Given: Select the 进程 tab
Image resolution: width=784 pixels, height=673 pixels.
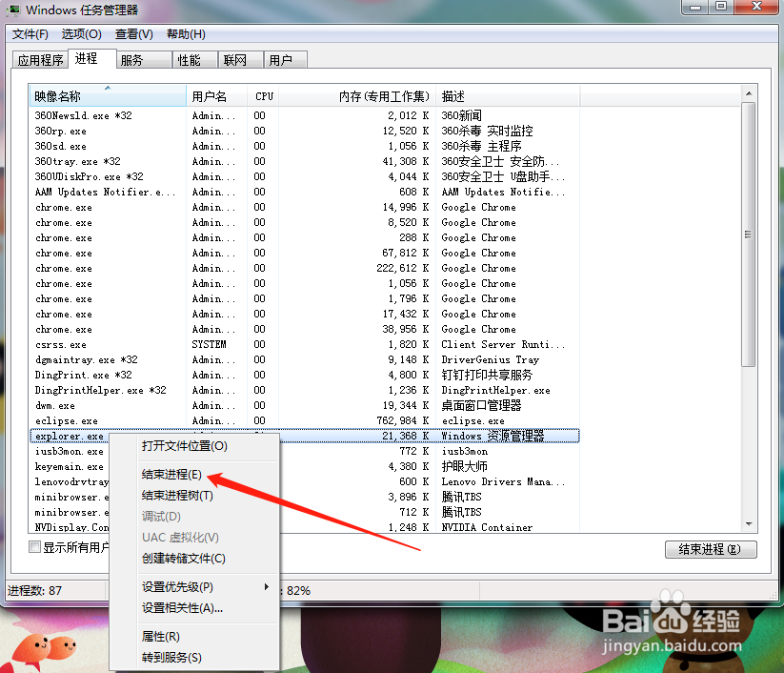Looking at the screenshot, I should 92,58.
